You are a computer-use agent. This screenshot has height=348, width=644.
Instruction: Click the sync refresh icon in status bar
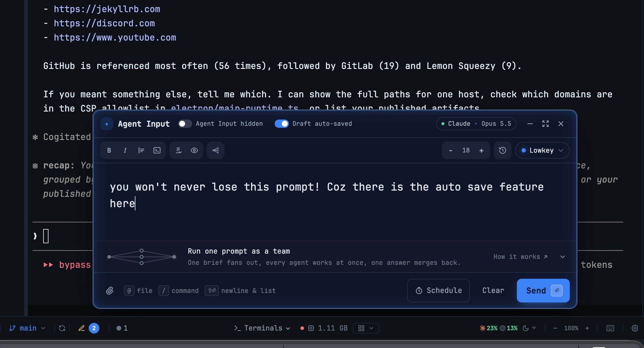62,328
